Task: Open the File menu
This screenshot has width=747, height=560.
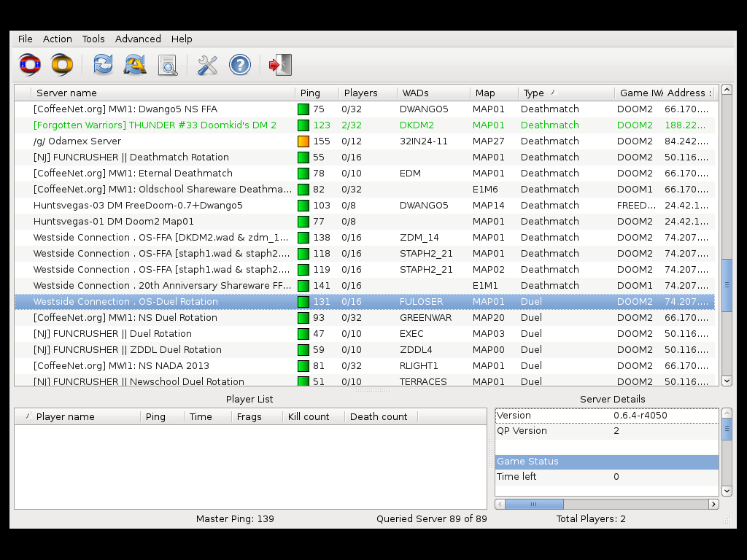Action: tap(26, 39)
